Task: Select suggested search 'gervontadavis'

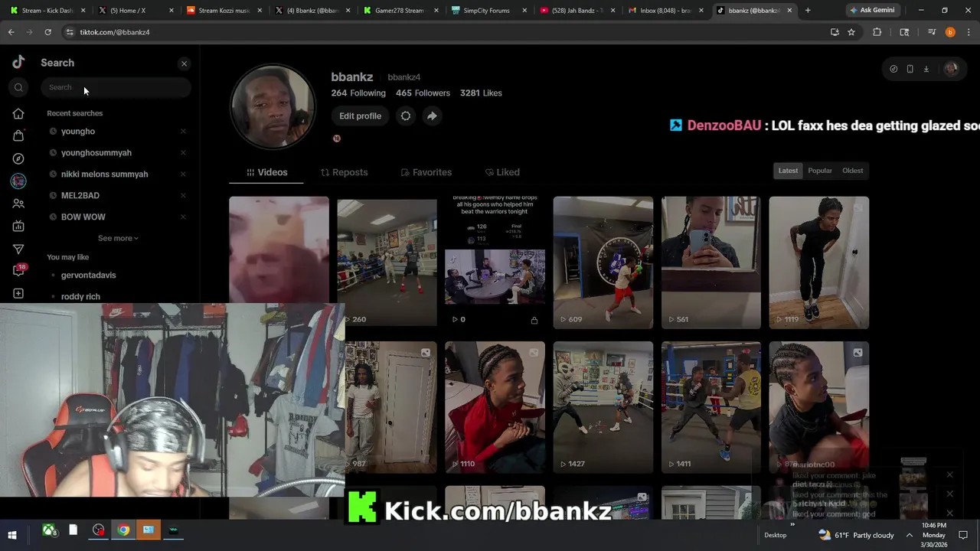Action: pyautogui.click(x=89, y=275)
